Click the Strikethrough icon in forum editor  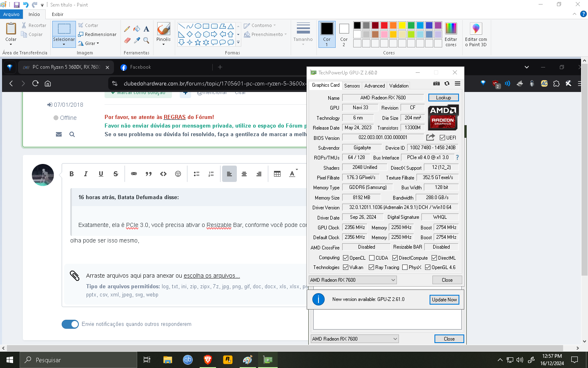pos(116,174)
